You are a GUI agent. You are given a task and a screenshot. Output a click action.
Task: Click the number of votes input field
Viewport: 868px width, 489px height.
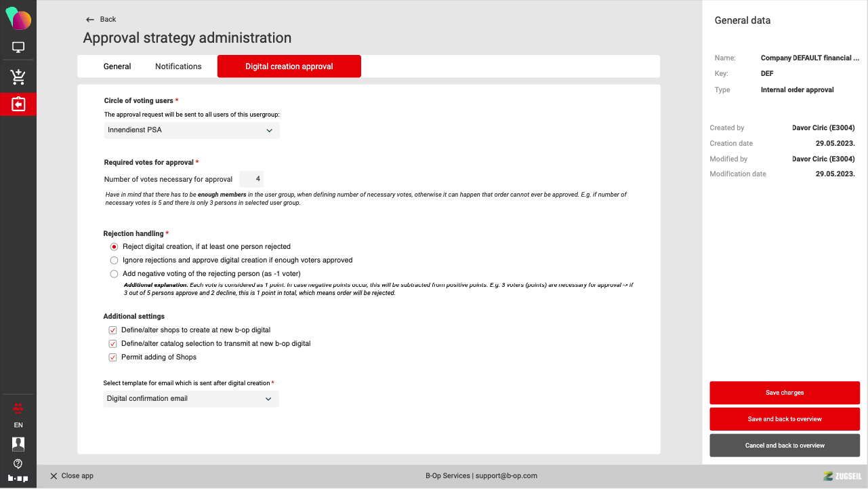pyautogui.click(x=251, y=180)
